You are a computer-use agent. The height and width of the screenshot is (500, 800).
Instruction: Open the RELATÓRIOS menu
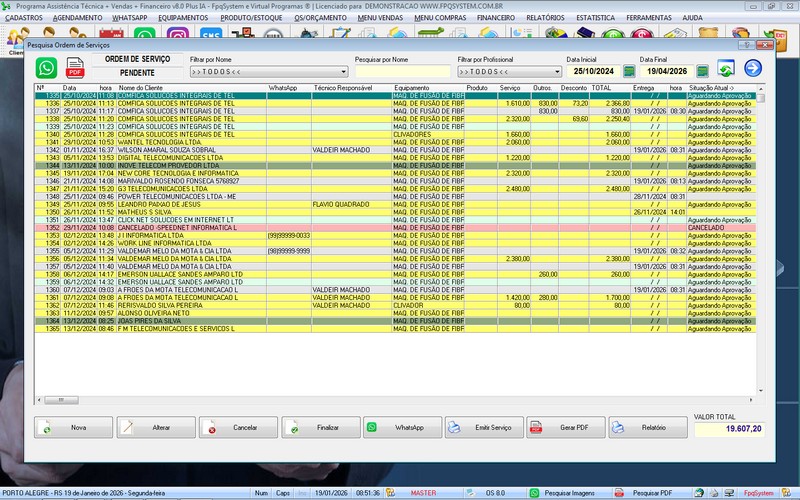(x=545, y=18)
